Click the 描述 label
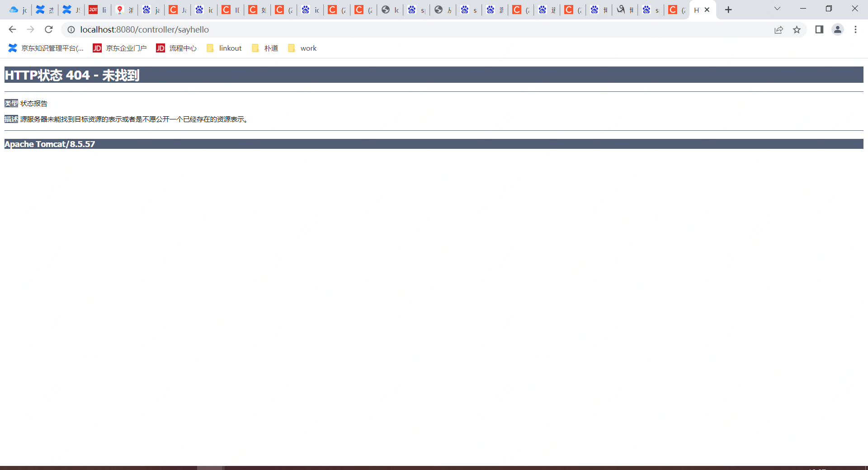This screenshot has height=470, width=868. tap(11, 119)
